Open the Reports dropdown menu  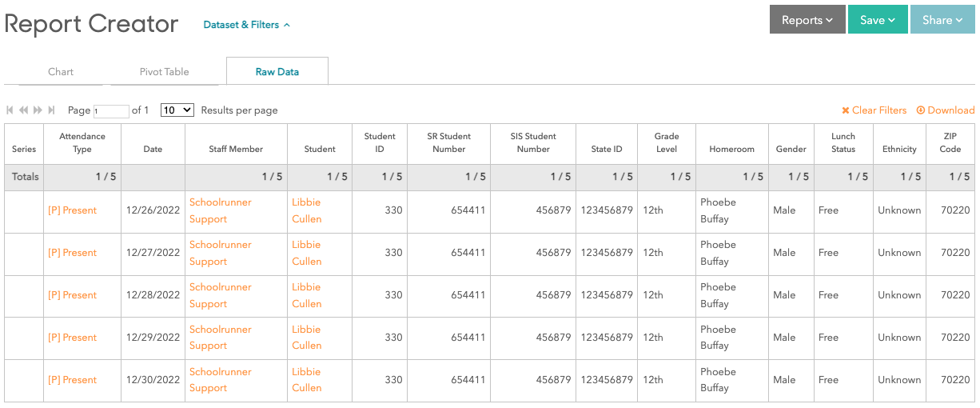(x=807, y=20)
